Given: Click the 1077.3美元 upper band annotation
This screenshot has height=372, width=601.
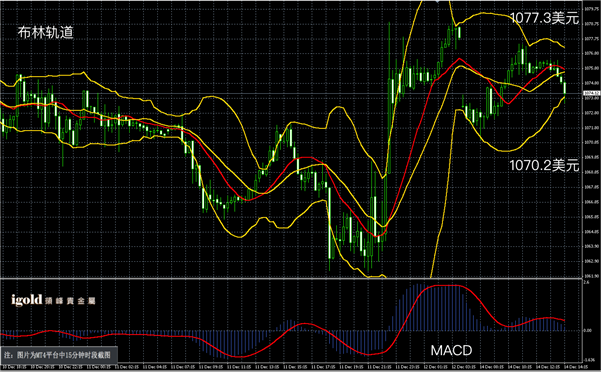Looking at the screenshot, I should coord(544,18).
